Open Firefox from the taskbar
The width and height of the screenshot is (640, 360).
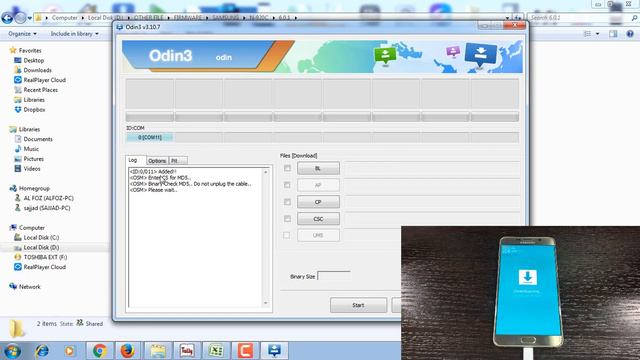coord(127,351)
